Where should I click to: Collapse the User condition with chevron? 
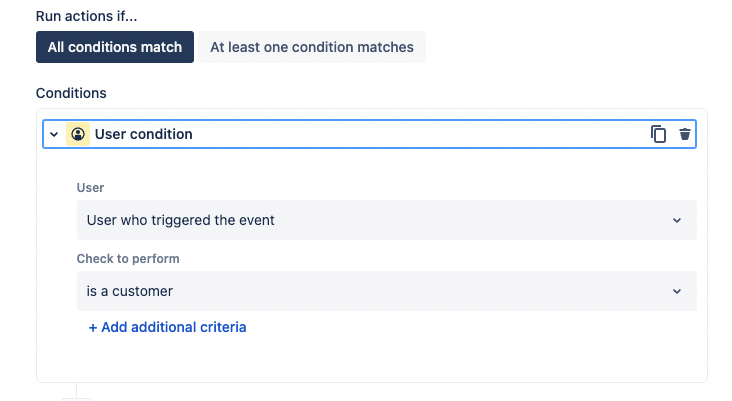click(x=54, y=134)
